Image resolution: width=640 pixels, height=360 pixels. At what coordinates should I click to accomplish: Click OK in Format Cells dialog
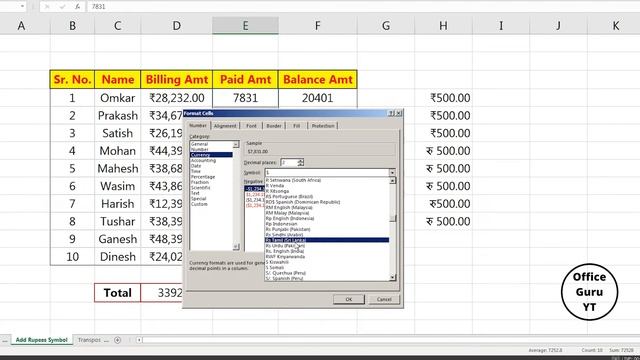point(349,299)
